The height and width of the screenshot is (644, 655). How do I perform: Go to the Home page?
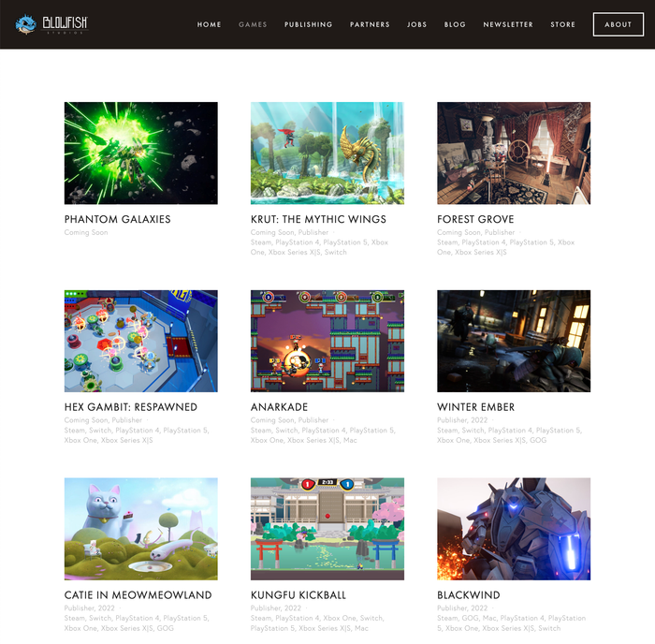tap(209, 24)
